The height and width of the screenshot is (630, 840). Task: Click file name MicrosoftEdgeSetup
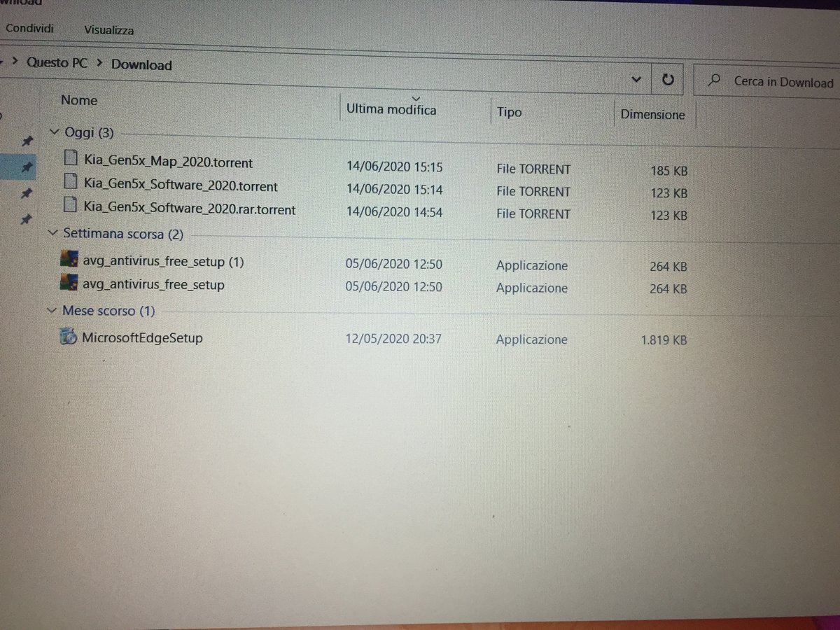142,337
